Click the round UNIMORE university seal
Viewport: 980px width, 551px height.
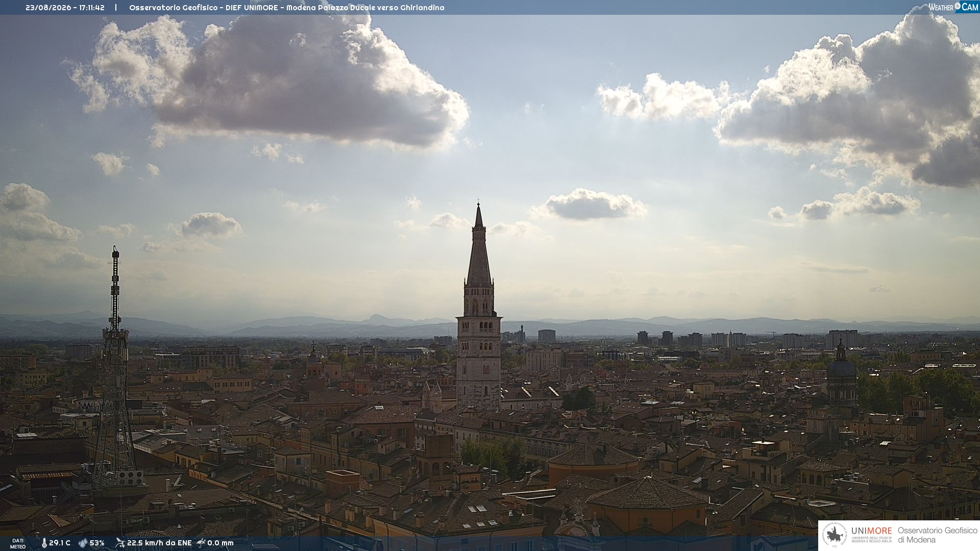pyautogui.click(x=835, y=535)
